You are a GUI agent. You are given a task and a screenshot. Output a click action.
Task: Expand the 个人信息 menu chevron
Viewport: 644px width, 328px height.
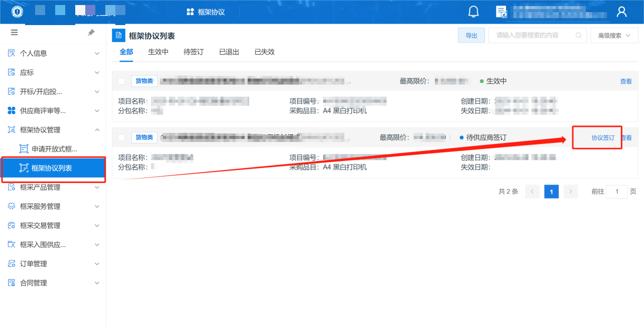[97, 53]
